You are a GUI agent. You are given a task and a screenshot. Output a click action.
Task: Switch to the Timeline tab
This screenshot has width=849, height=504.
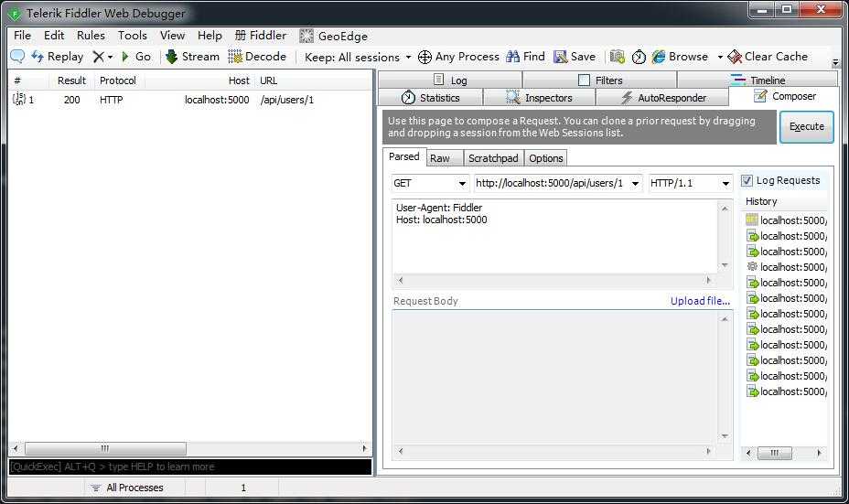[x=758, y=80]
